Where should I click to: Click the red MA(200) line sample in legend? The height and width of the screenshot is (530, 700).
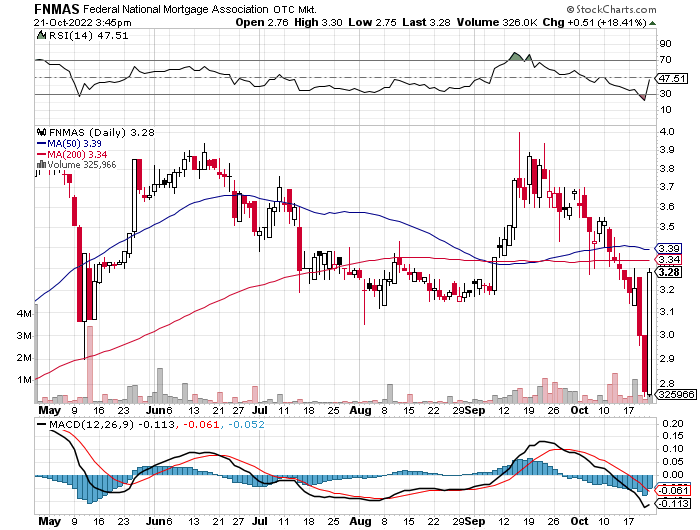click(x=42, y=154)
